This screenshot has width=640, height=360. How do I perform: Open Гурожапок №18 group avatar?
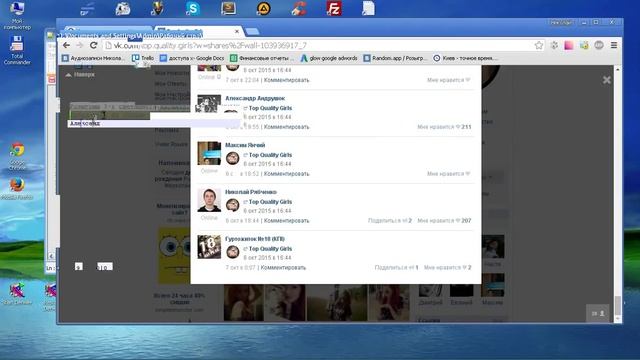pos(209,247)
